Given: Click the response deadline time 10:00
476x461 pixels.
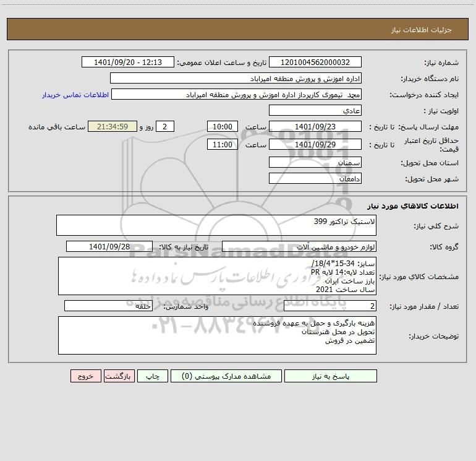Looking at the screenshot, I should tap(222, 126).
